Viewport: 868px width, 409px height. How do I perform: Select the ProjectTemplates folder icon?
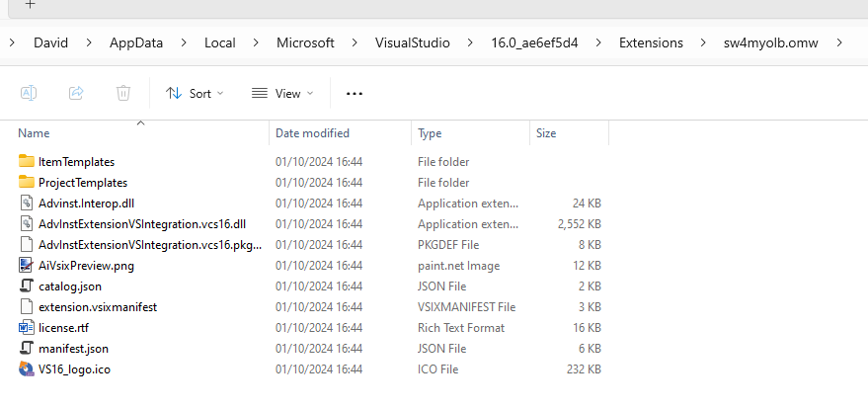(27, 183)
